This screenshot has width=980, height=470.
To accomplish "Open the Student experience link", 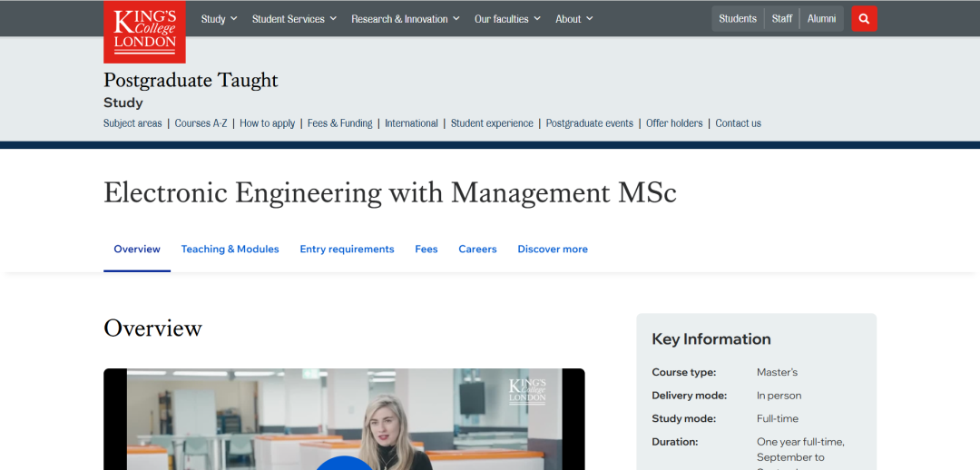I will coord(492,123).
